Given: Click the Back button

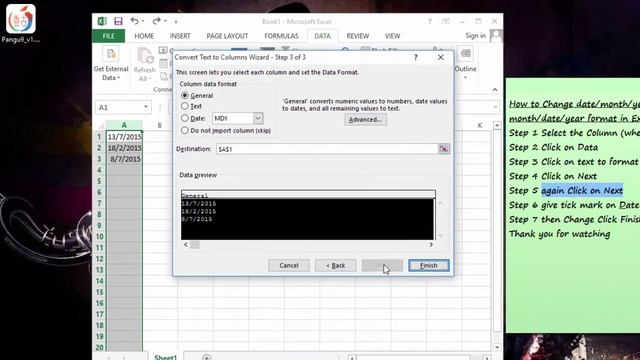Looking at the screenshot, I should (336, 265).
